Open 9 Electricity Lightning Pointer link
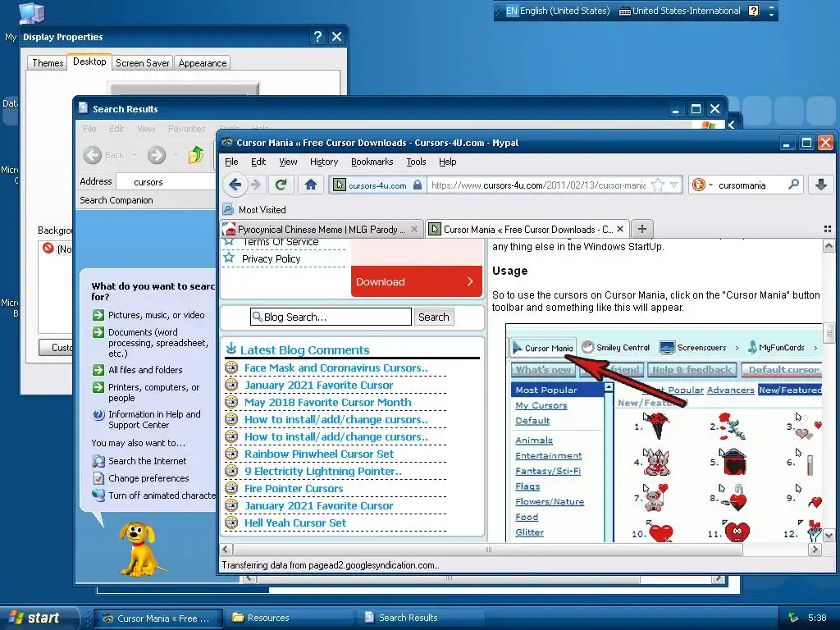Viewport: 840px width, 630px height. [323, 471]
